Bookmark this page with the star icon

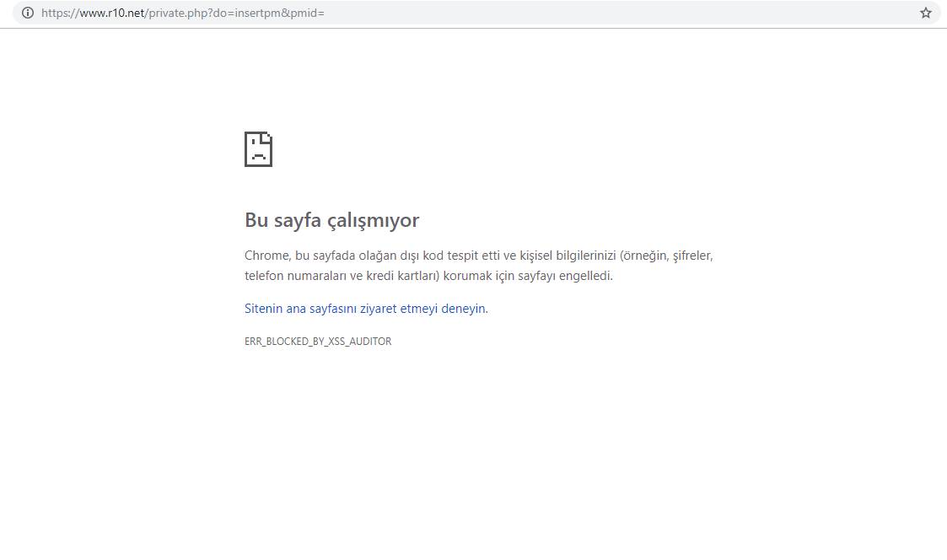(x=925, y=13)
